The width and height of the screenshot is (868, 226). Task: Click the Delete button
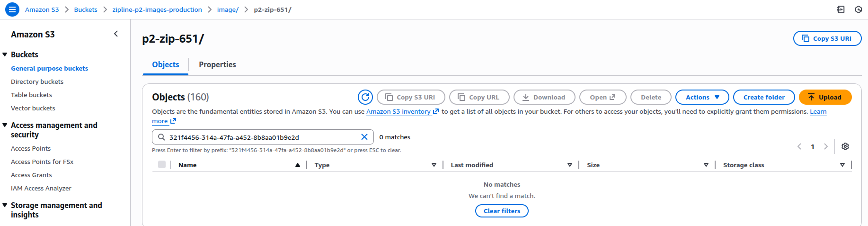pyautogui.click(x=651, y=97)
